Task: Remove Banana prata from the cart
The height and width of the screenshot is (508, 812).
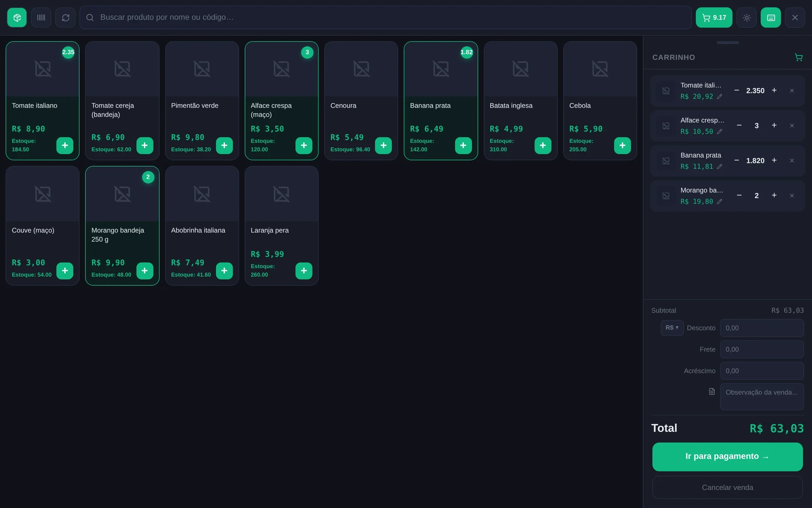Action: point(792,161)
